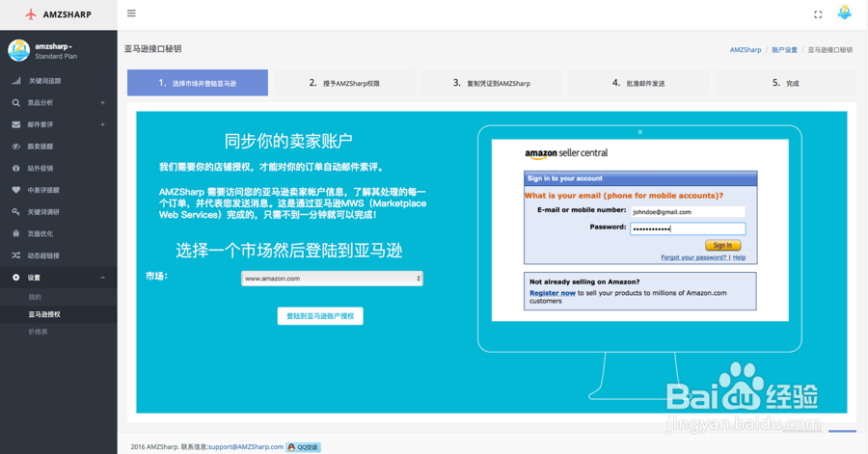Click the Not already selling on Amazon? text
Viewport: 868px width, 454px height.
[584, 281]
